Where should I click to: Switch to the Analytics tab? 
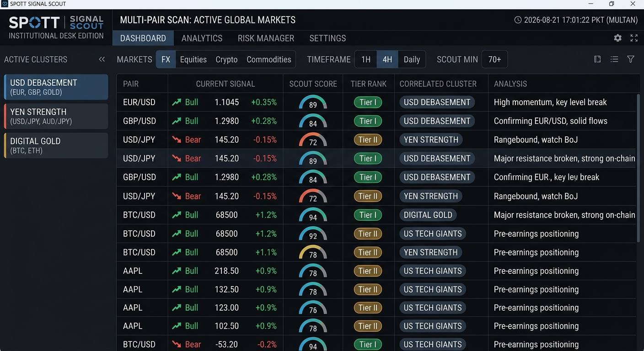click(x=202, y=38)
